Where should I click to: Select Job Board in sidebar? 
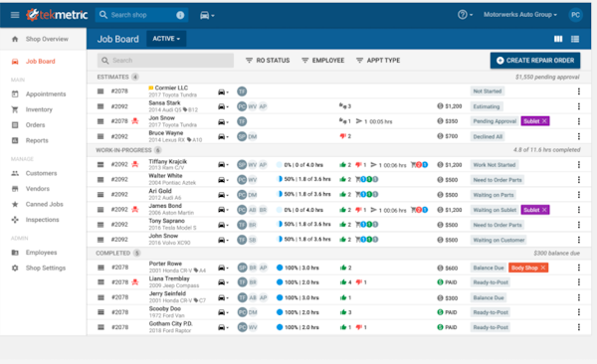point(41,62)
